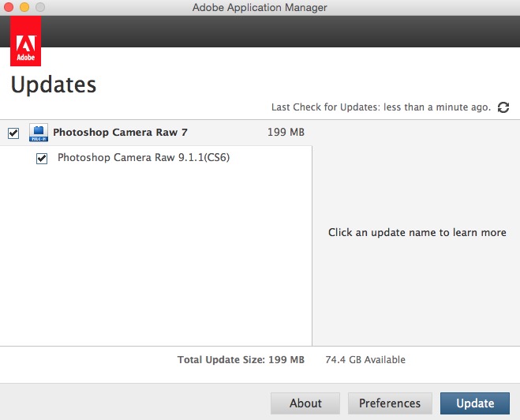Click the About button
Viewport: 520px width, 420px height.
pos(305,403)
